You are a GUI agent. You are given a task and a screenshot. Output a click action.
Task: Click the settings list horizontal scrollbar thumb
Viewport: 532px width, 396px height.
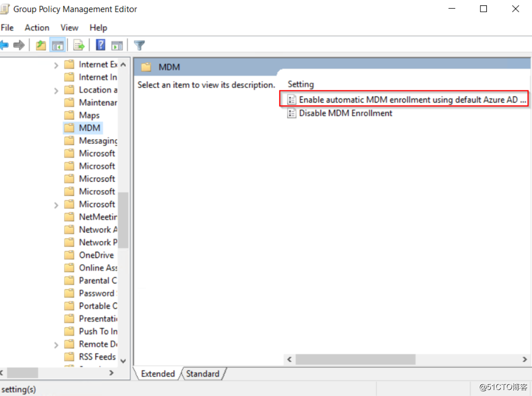pos(355,360)
